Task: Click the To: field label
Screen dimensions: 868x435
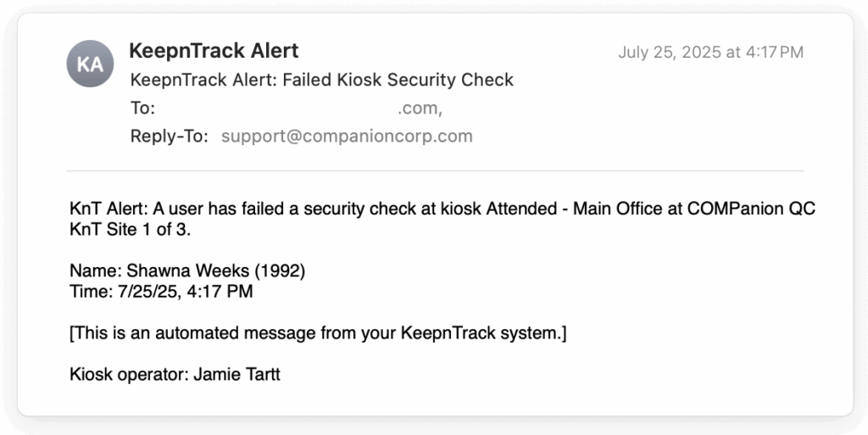Action: pos(142,108)
